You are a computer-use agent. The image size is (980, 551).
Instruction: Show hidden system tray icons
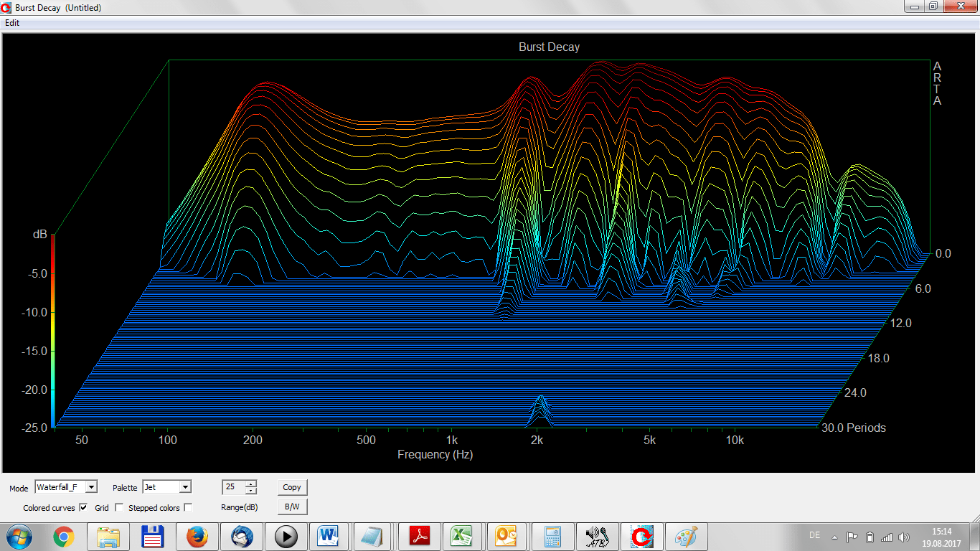click(x=834, y=537)
